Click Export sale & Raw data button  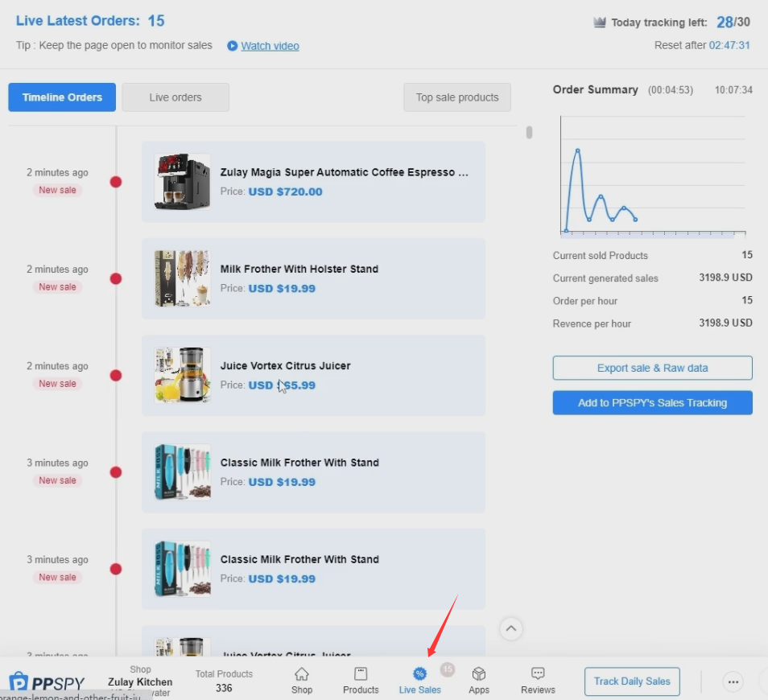pyautogui.click(x=652, y=368)
